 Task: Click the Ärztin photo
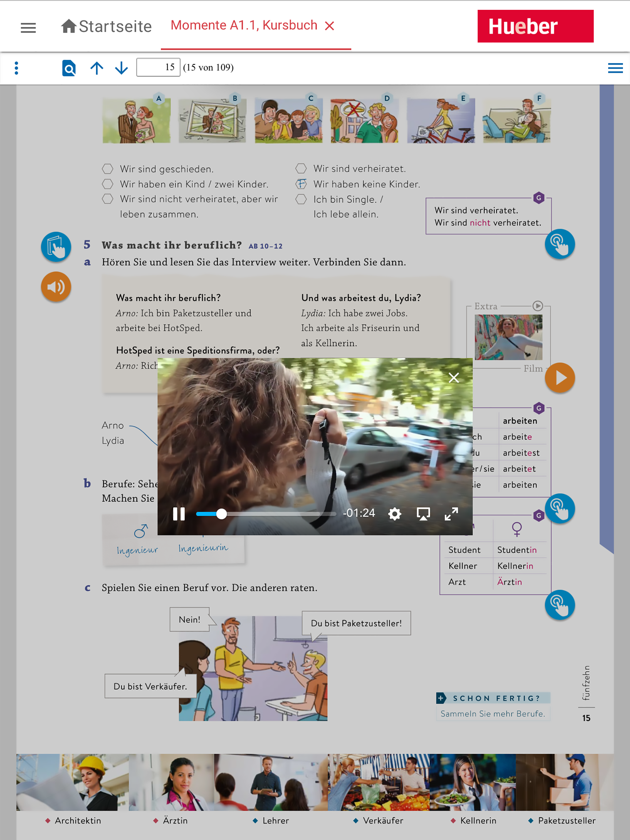coord(171,782)
